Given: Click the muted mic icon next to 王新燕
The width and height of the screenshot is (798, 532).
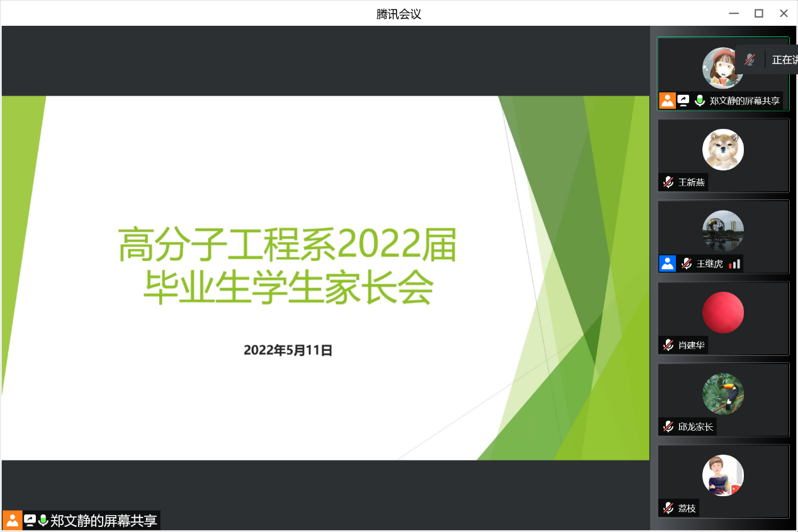Looking at the screenshot, I should click(x=668, y=182).
